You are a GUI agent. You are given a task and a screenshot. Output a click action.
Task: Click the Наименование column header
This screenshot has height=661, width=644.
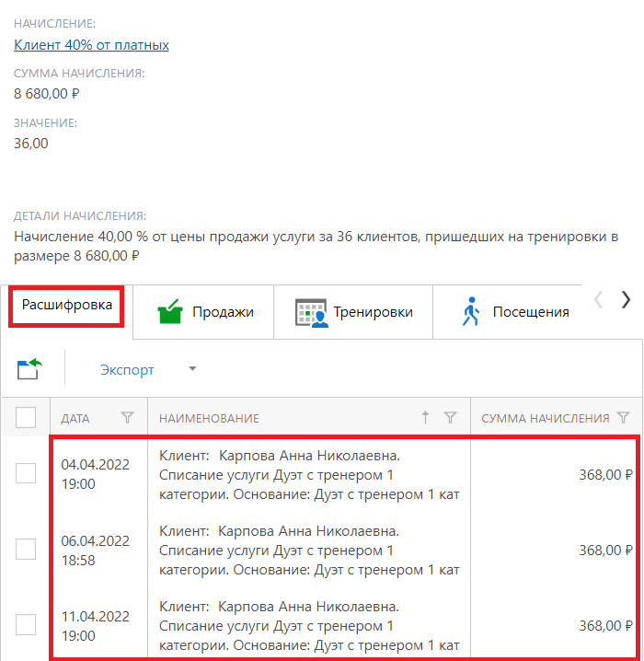pyautogui.click(x=209, y=418)
